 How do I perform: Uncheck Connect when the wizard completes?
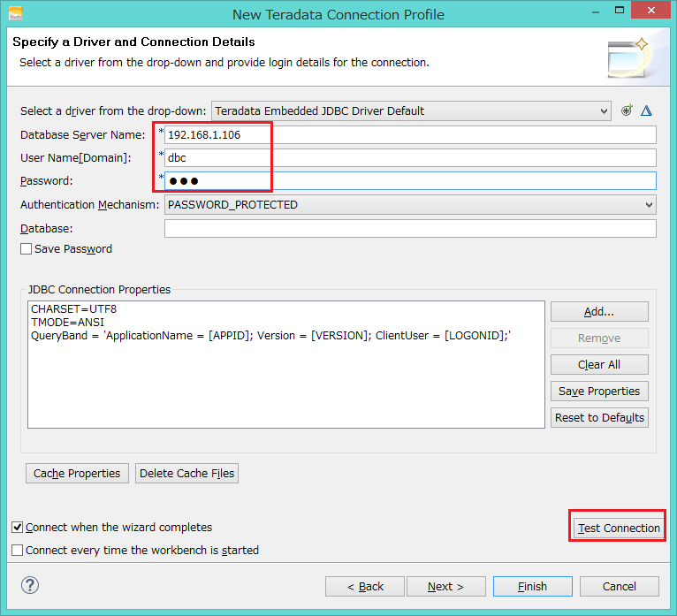point(18,527)
